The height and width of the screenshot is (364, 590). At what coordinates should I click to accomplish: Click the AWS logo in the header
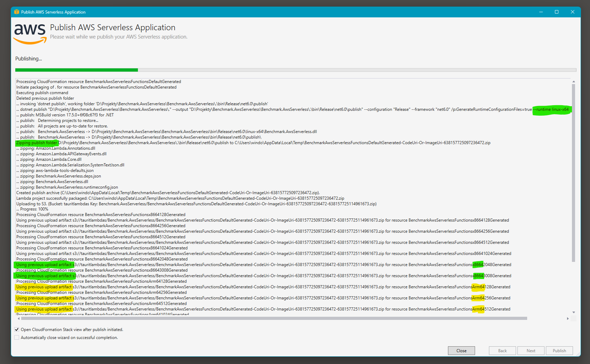point(30,34)
